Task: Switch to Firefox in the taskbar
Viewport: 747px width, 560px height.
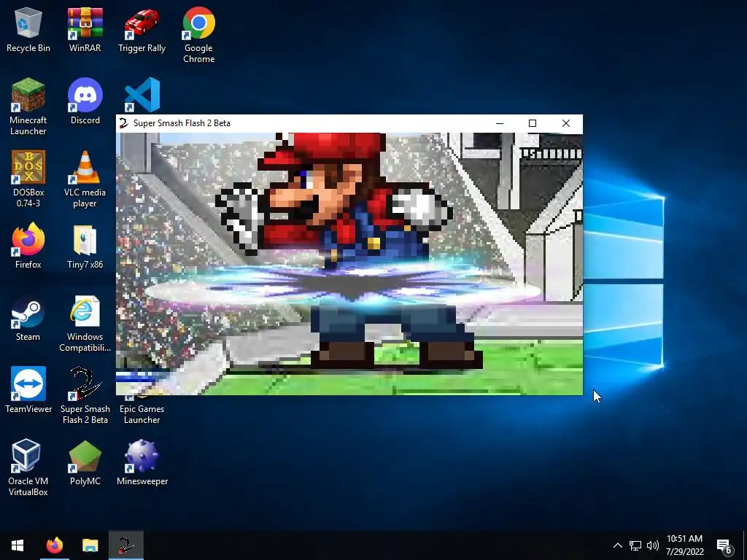Action: point(54,545)
